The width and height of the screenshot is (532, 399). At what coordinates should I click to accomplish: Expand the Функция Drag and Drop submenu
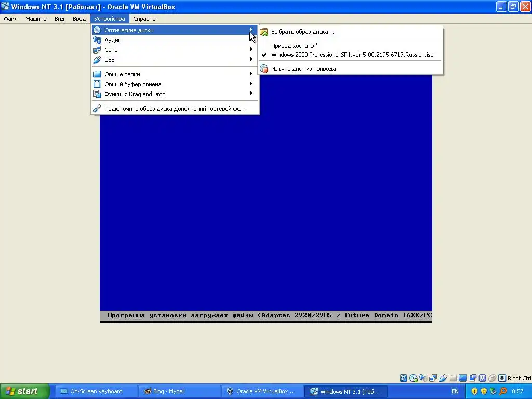(175, 94)
